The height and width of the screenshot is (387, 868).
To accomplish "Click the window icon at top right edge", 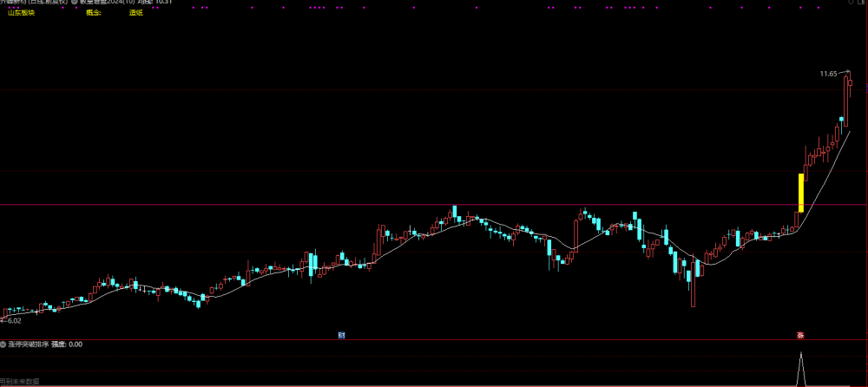I will [x=861, y=3].
